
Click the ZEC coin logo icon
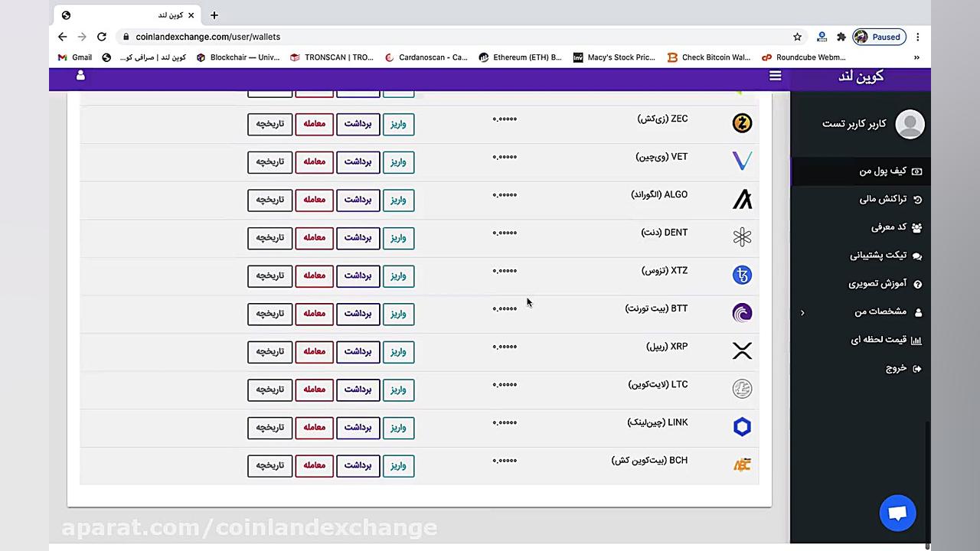[x=742, y=123]
